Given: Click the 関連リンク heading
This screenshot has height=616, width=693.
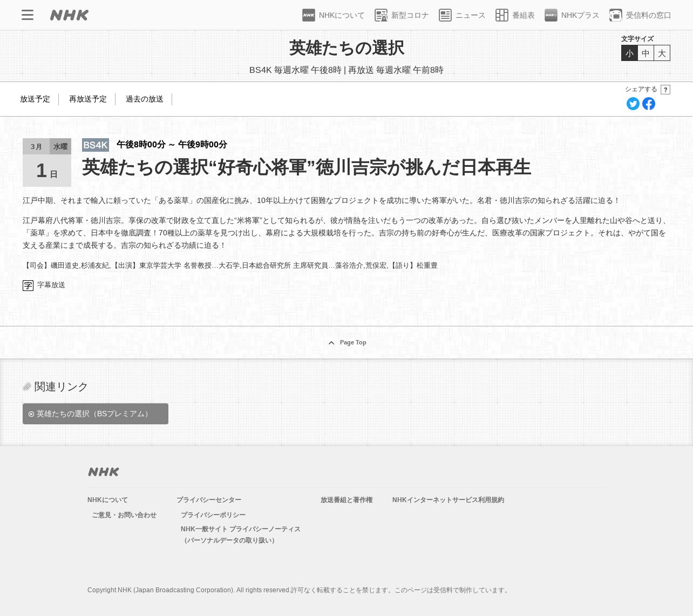Looking at the screenshot, I should tap(61, 387).
